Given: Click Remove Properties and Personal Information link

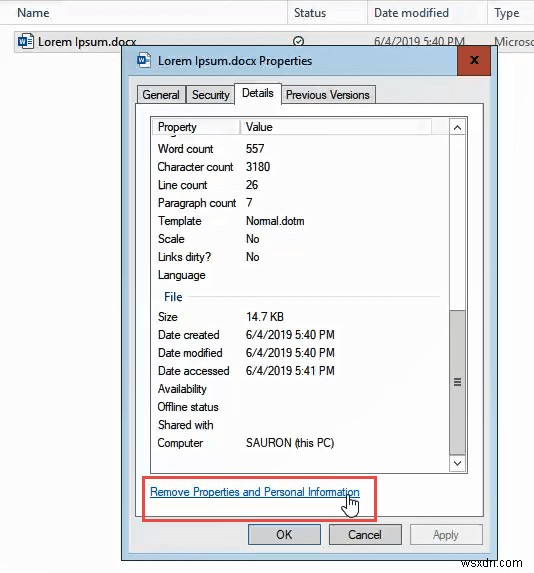Looking at the screenshot, I should pos(255,492).
